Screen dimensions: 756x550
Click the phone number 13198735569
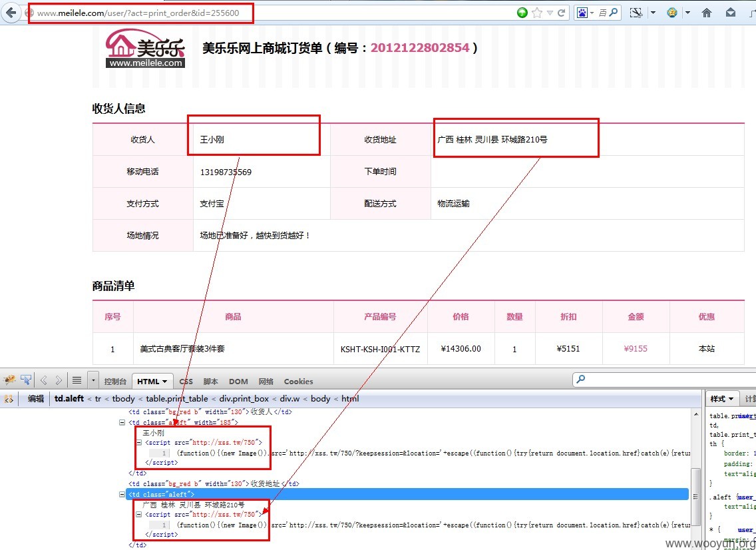pyautogui.click(x=226, y=172)
